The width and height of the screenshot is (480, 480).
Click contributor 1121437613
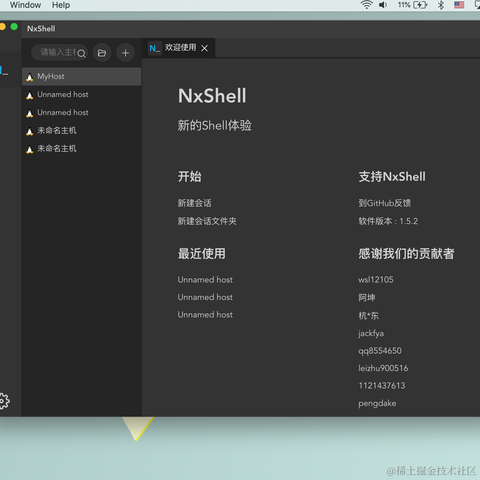click(382, 386)
